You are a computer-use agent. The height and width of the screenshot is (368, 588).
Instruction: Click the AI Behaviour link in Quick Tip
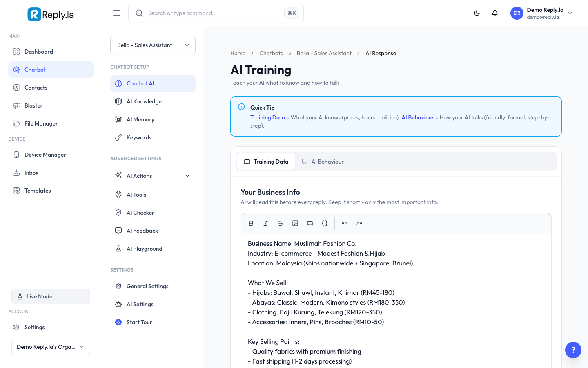(418, 117)
